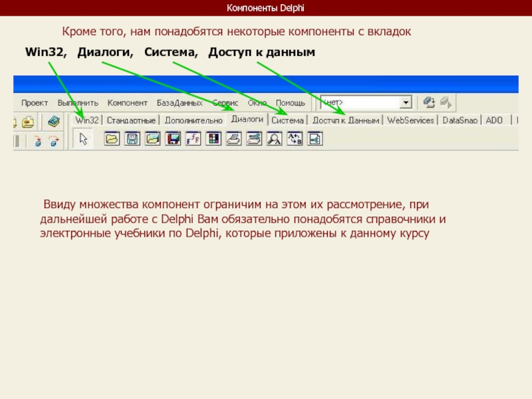Expand the <нет> combo box dropdown arrow

coord(405,102)
